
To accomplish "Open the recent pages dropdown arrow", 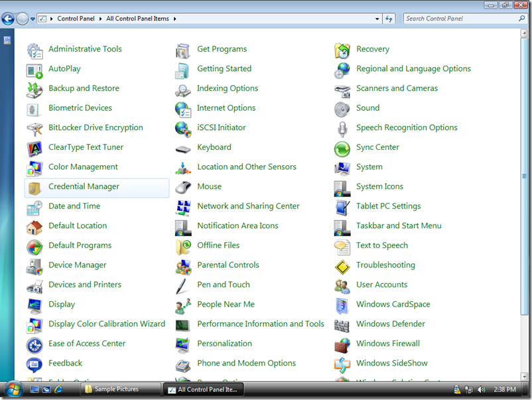I will pos(33,19).
